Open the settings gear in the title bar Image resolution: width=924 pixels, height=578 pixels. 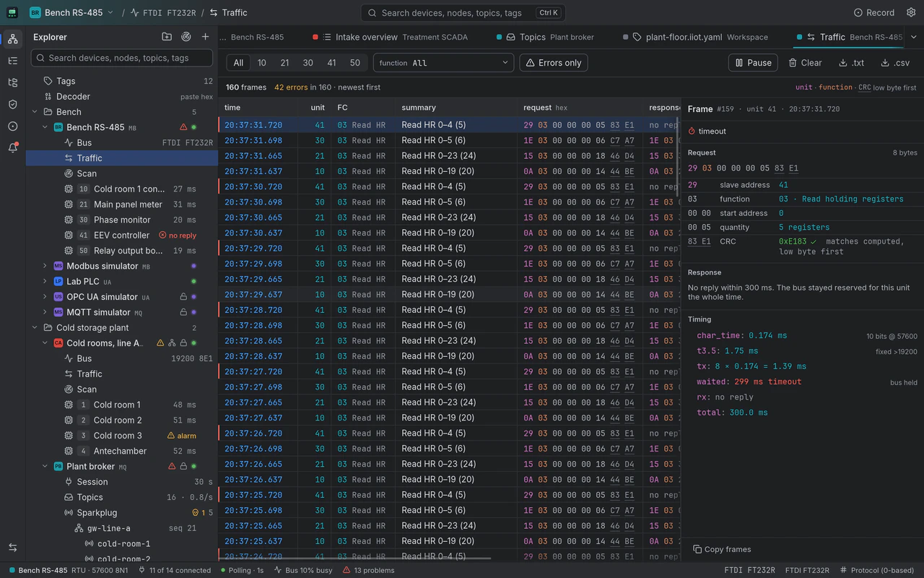click(x=910, y=12)
